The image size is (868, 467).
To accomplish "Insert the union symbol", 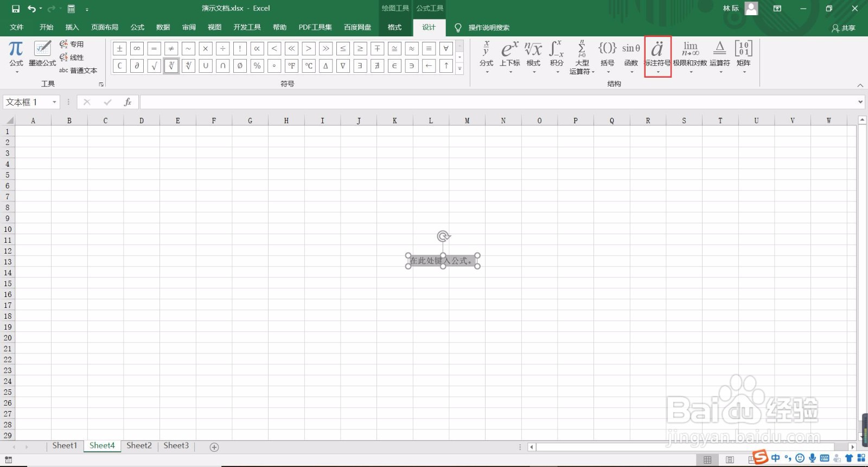I will [x=206, y=66].
